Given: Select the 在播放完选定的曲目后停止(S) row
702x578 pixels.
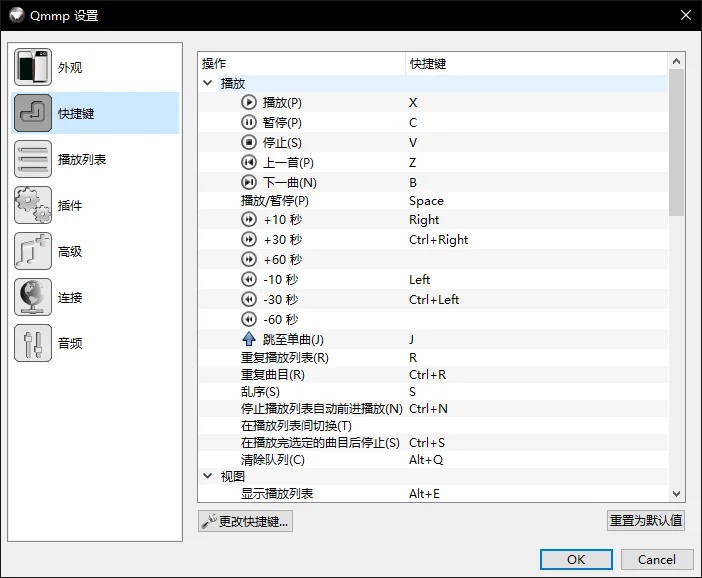Looking at the screenshot, I should click(x=433, y=443).
